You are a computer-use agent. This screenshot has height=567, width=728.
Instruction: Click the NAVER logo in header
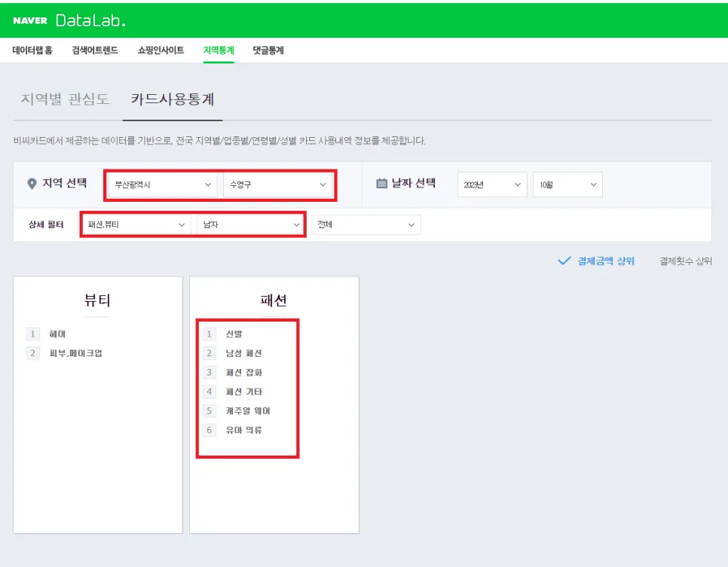coord(30,20)
